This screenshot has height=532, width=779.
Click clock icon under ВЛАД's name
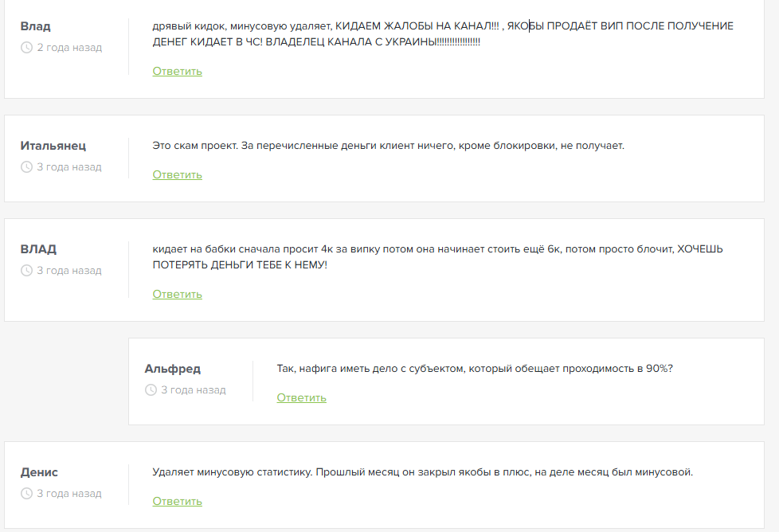[26, 271]
